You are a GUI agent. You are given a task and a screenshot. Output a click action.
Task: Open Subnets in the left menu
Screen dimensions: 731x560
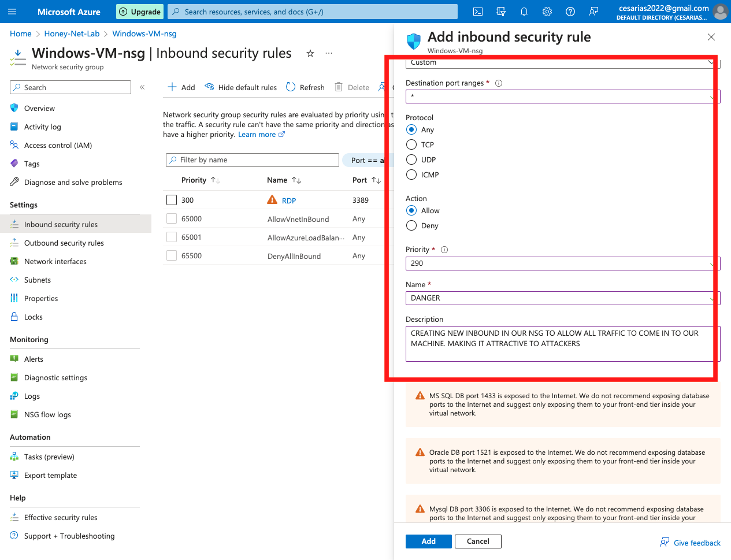click(x=38, y=280)
